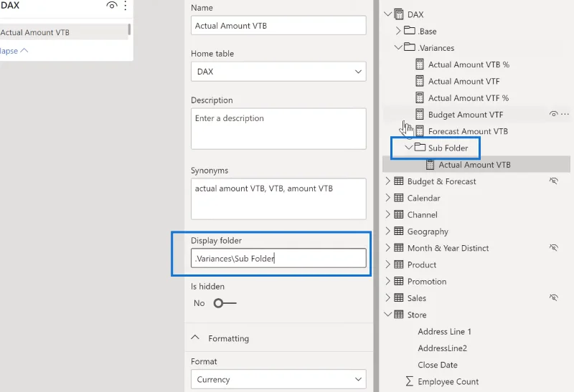Click the Synonyms text box
574x392 pixels.
278,199
